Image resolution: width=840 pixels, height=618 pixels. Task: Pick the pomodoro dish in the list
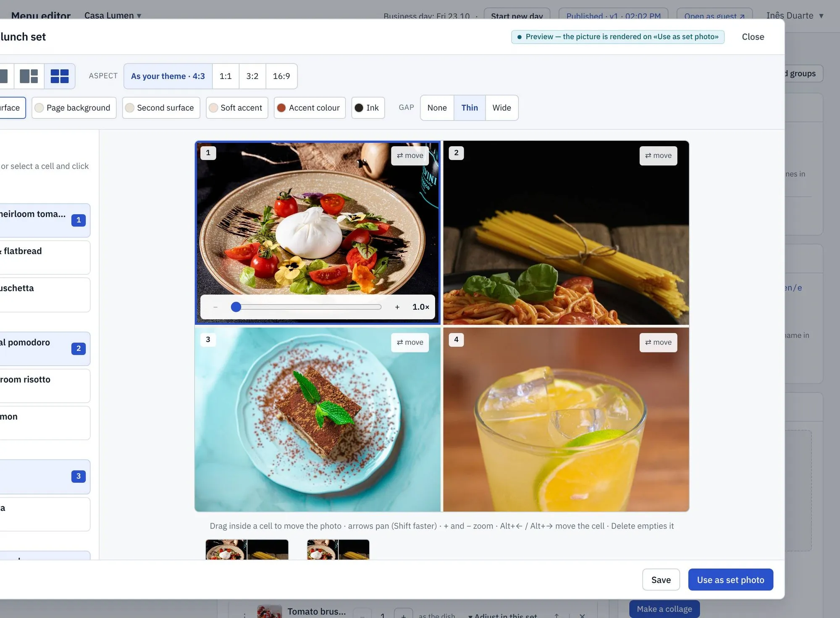(45, 349)
